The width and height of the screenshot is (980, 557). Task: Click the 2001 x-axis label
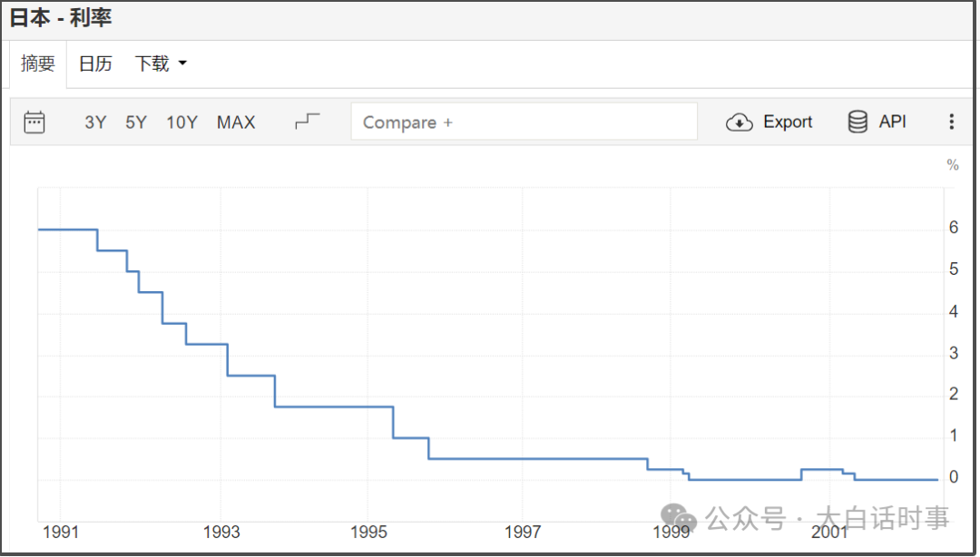[829, 532]
